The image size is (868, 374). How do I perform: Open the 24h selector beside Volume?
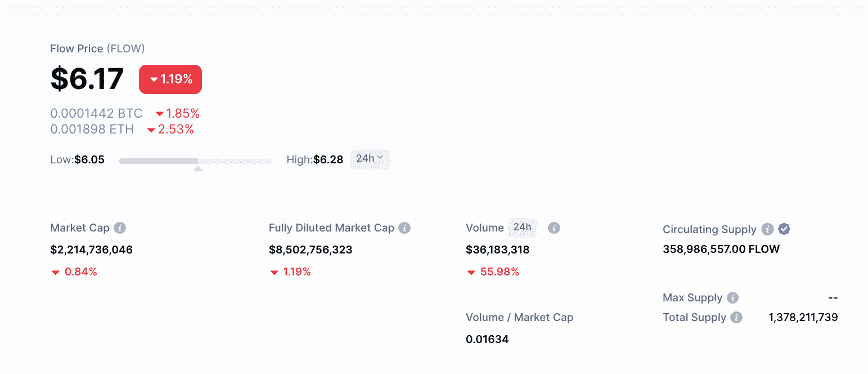(522, 228)
